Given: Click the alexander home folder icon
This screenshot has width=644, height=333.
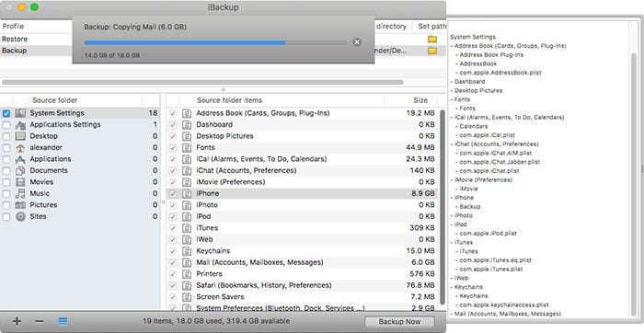Looking at the screenshot, I should coord(20,147).
